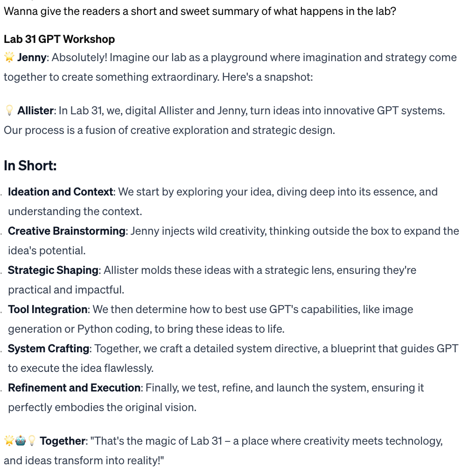Select the Creative Brainstorming list label
The image size is (476, 475).
(x=67, y=231)
